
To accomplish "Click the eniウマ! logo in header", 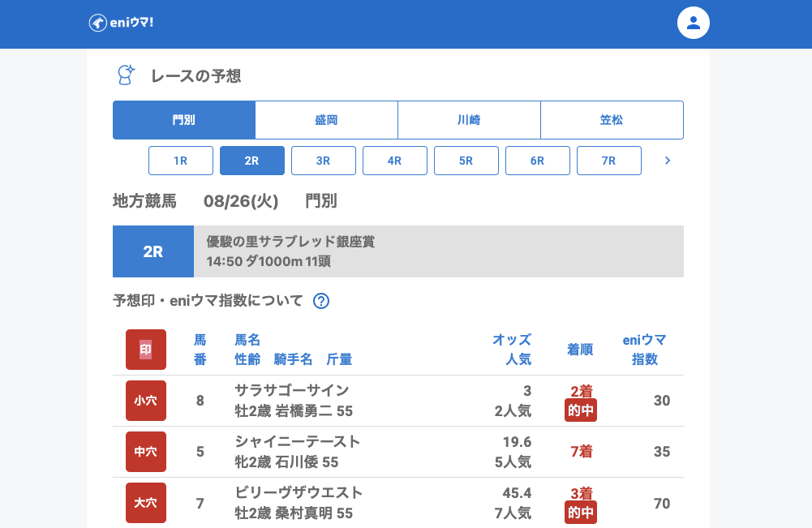I will coord(121,23).
